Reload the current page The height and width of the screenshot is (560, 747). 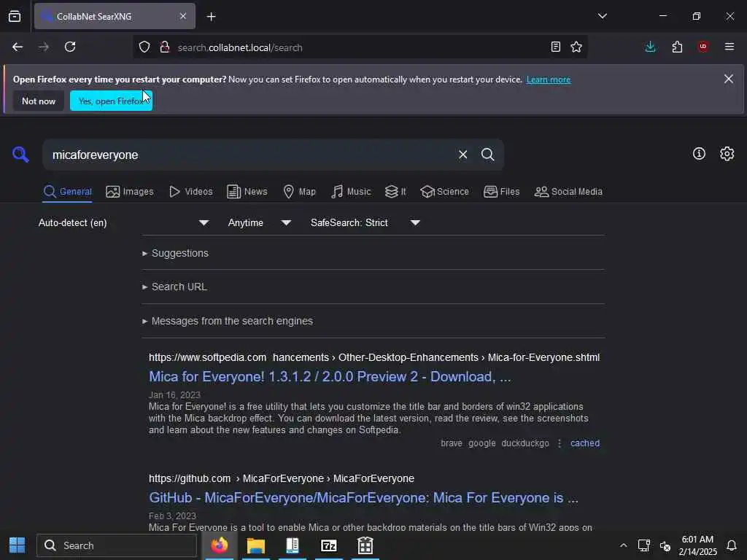click(70, 47)
